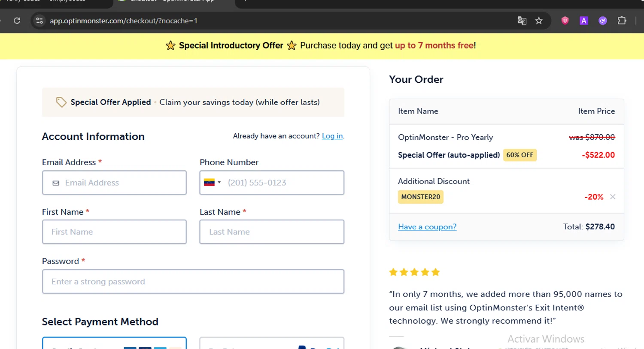This screenshot has width=644, height=349.
Task: Click the Item Price column header
Action: click(x=596, y=111)
